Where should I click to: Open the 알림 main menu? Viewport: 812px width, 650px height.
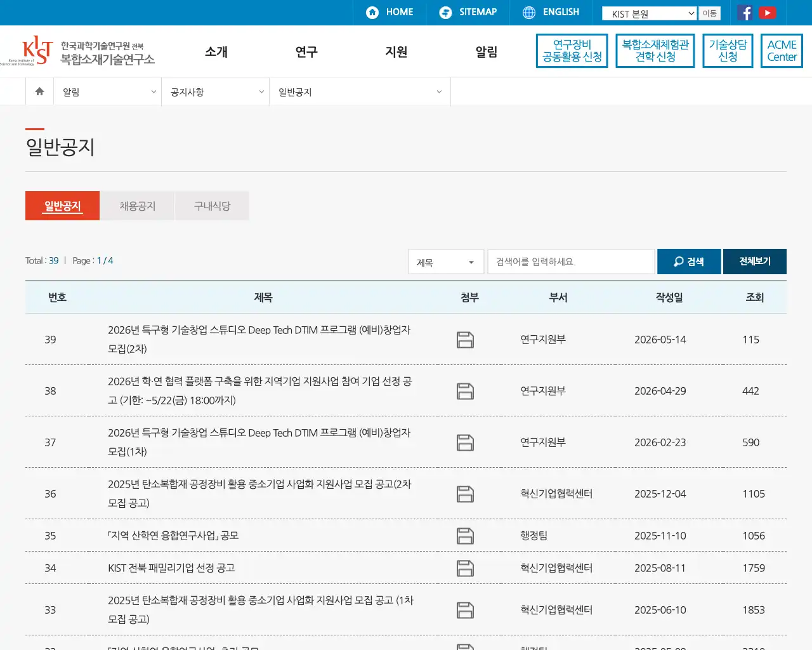click(487, 52)
